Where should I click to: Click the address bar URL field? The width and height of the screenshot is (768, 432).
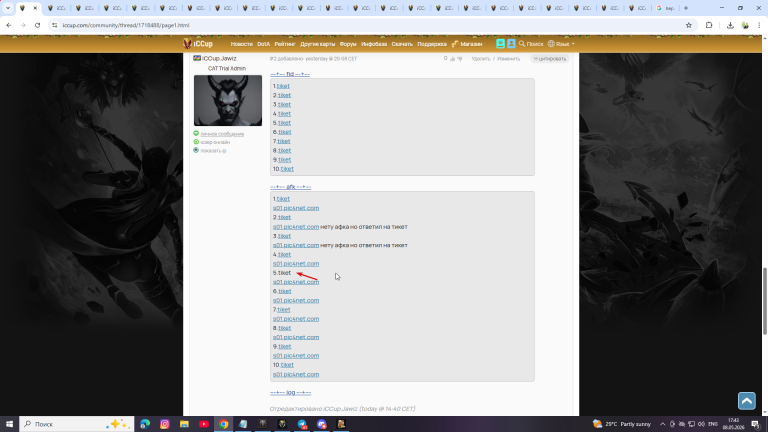(367, 25)
